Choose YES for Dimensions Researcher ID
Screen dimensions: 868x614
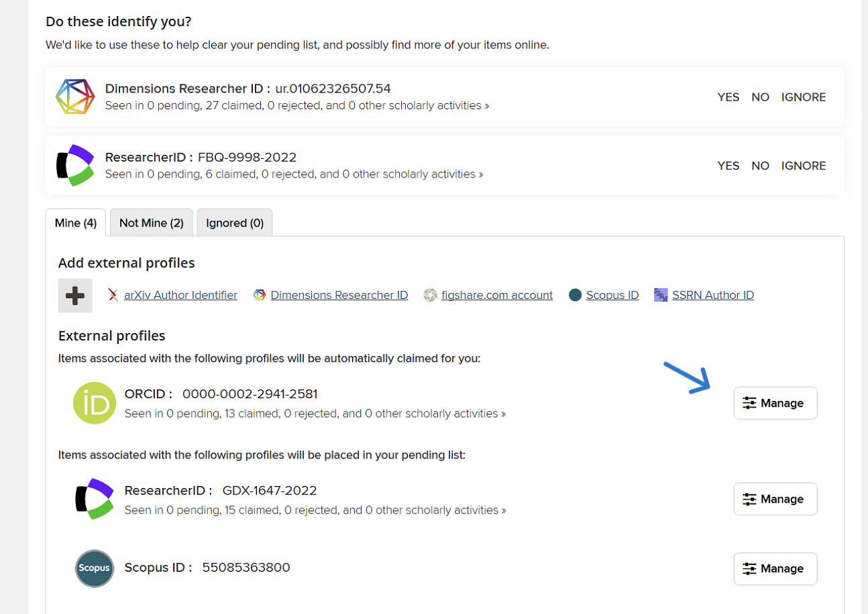[x=728, y=97]
